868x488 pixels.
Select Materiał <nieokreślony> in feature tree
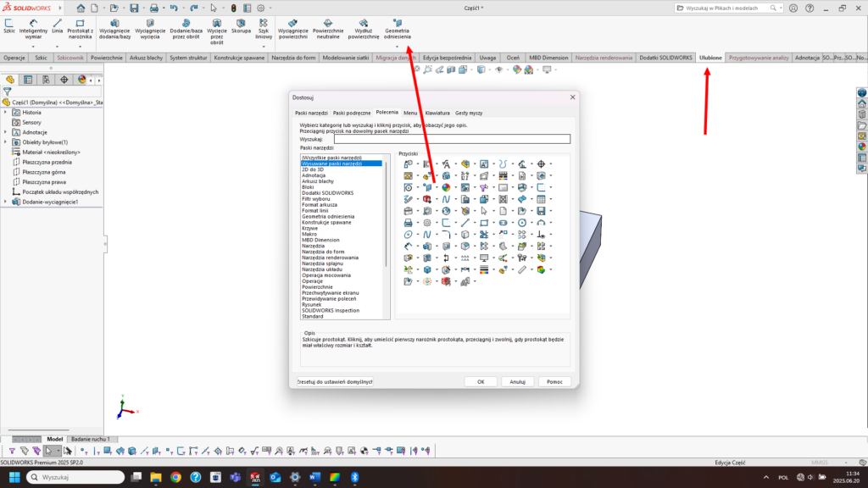(x=51, y=152)
